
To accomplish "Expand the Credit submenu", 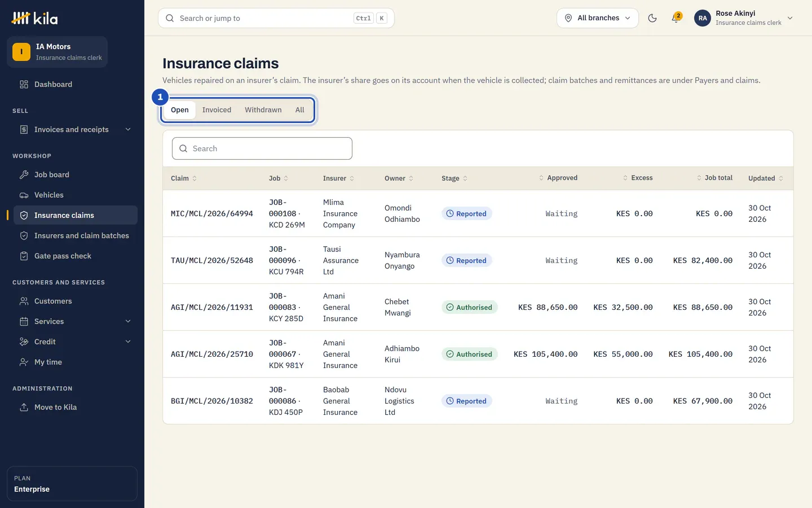I will pyautogui.click(x=72, y=342).
